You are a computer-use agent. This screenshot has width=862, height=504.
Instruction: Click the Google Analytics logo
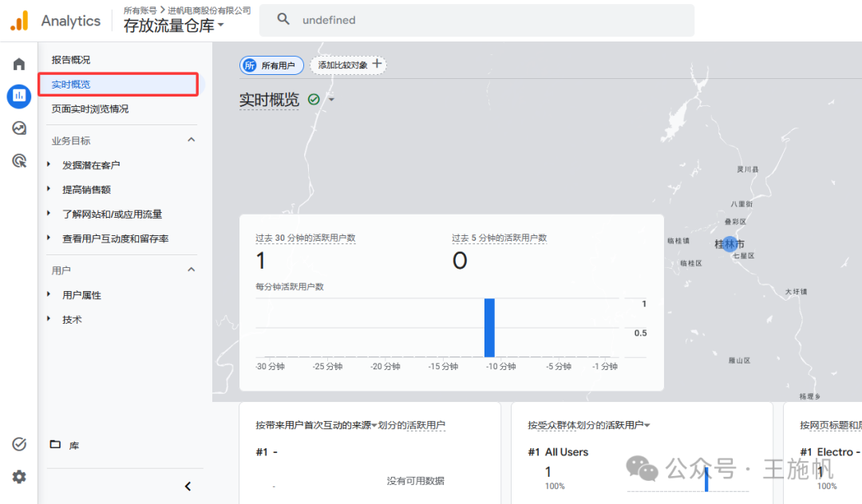click(19, 21)
